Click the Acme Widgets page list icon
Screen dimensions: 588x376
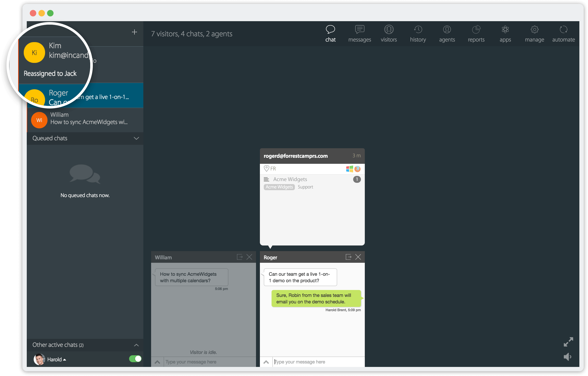tap(266, 179)
